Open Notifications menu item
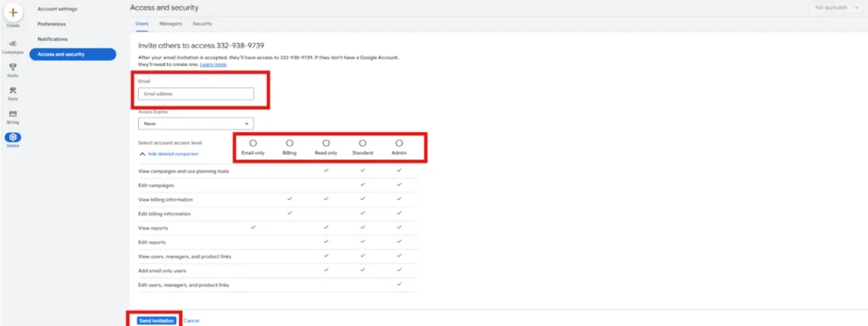 coord(53,39)
